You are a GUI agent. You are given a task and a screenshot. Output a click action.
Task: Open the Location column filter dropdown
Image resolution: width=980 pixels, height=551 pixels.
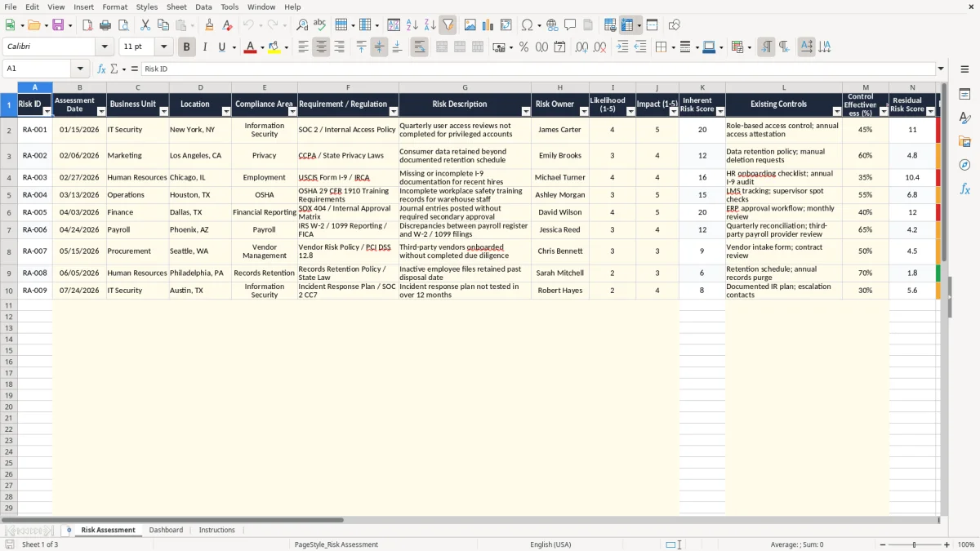(x=226, y=111)
